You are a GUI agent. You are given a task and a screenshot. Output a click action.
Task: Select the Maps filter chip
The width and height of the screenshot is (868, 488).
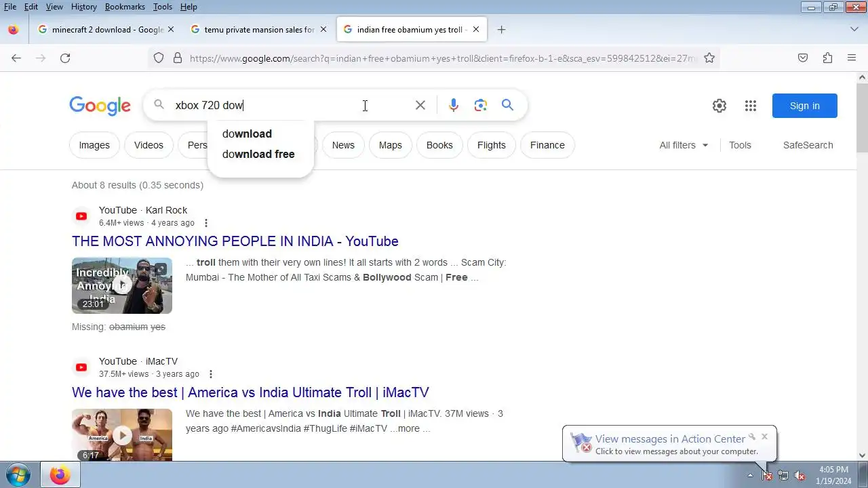point(391,145)
